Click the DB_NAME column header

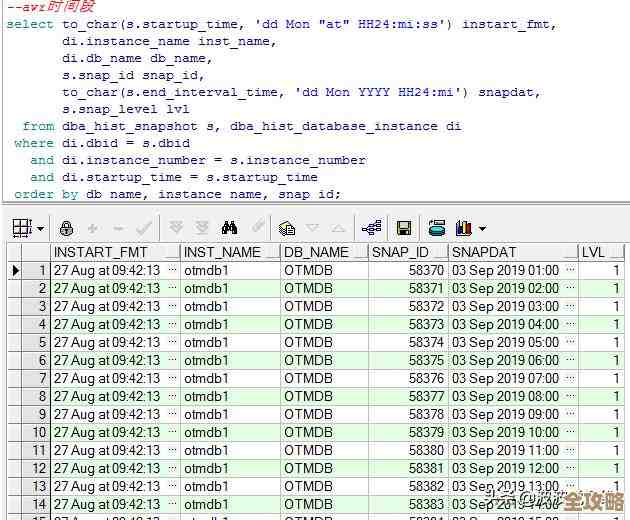click(x=316, y=252)
